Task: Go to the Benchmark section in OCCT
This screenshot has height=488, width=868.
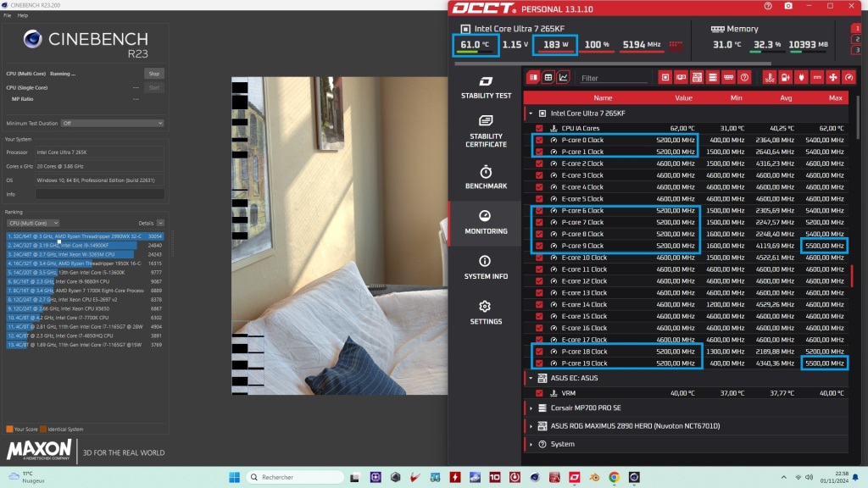Action: click(486, 177)
